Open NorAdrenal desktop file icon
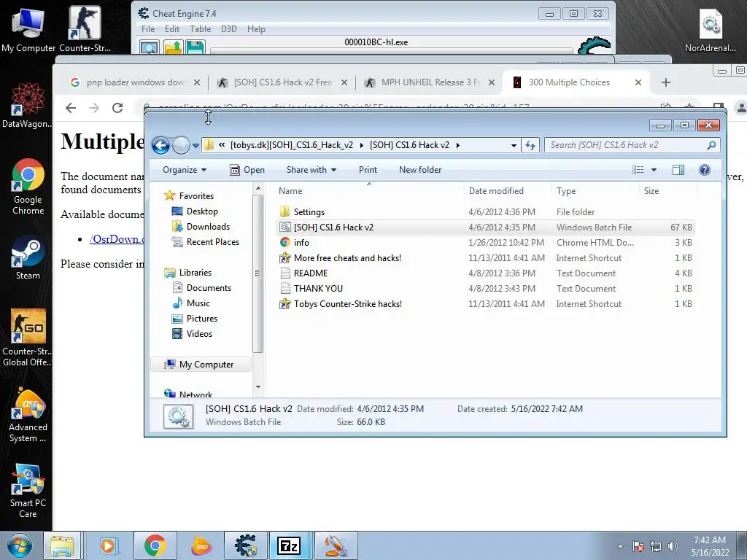 [711, 29]
